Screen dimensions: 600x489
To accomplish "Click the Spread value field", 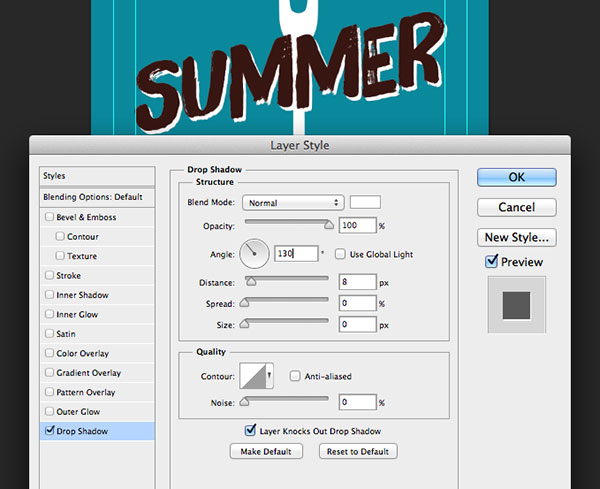I will [357, 303].
